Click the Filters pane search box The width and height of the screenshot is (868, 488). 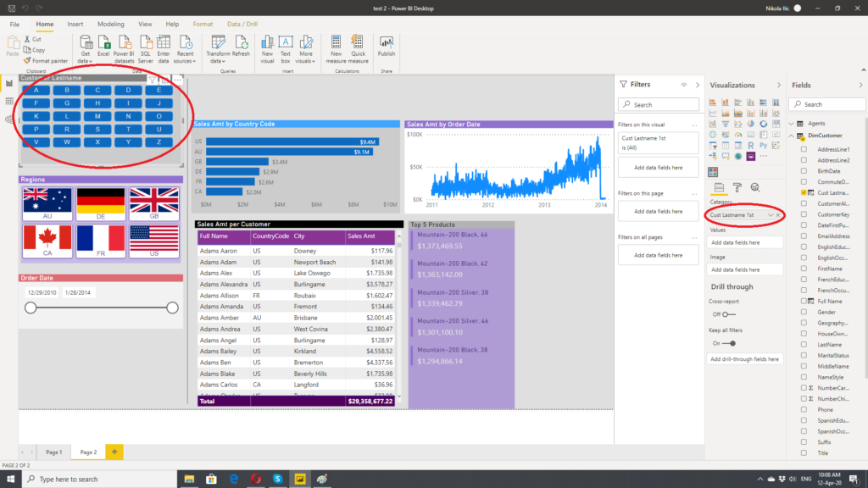(658, 104)
